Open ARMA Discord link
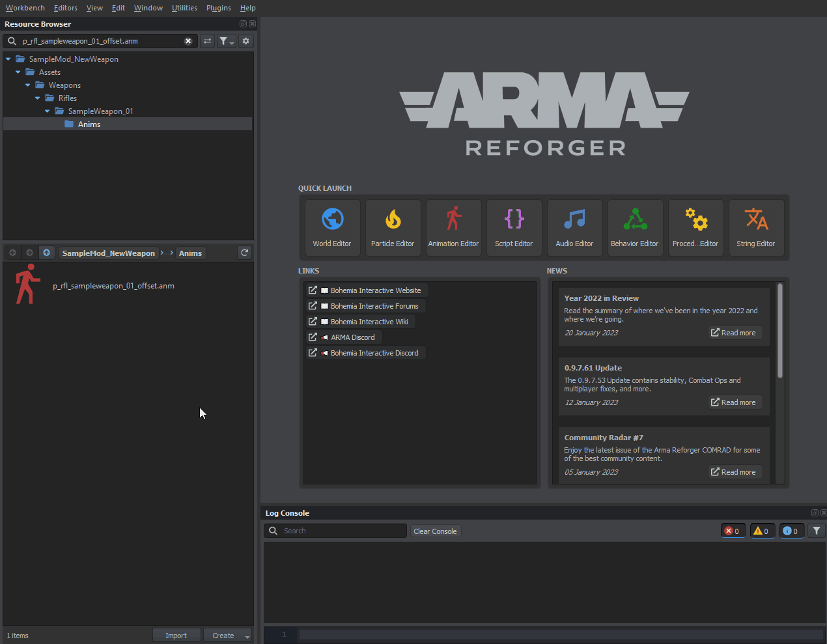 coord(344,337)
